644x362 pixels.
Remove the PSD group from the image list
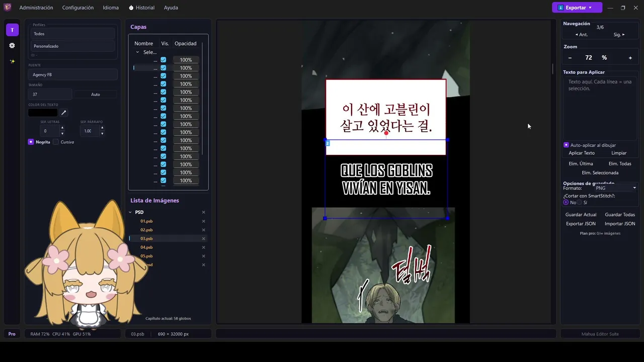tap(204, 212)
